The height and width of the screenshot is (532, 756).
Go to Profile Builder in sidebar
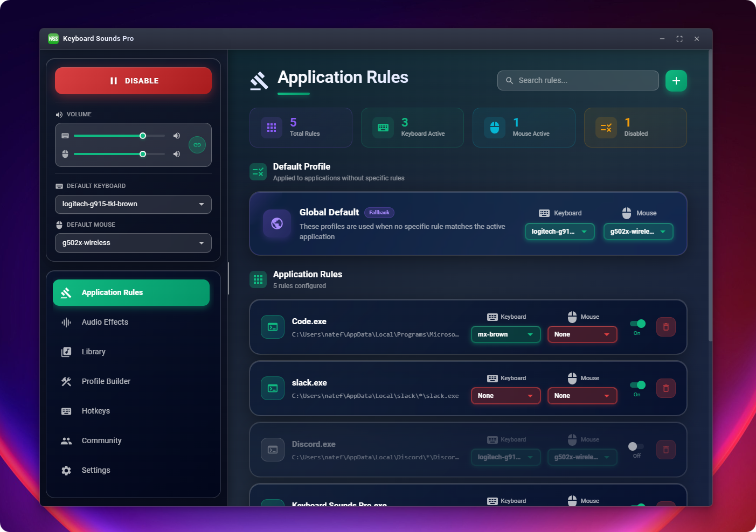pos(106,381)
